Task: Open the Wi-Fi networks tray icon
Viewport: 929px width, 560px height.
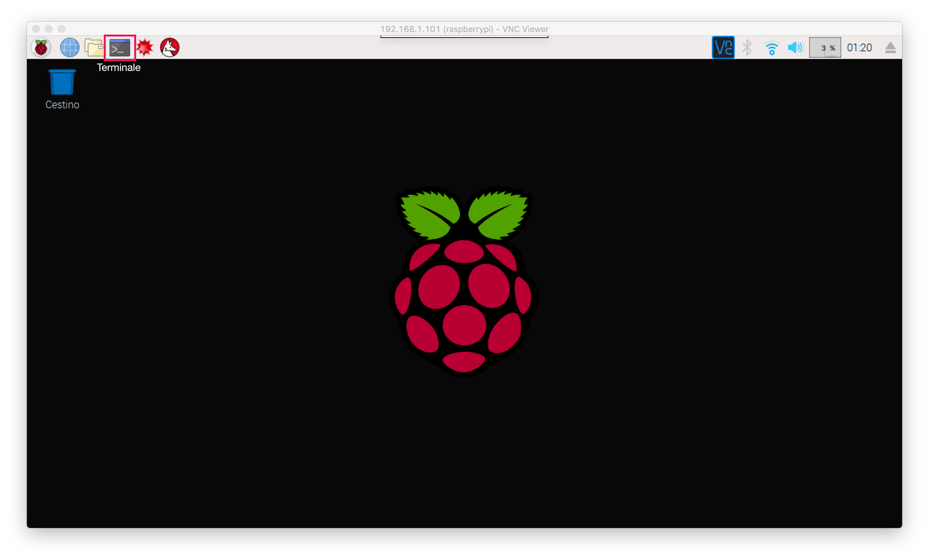Action: click(x=771, y=48)
